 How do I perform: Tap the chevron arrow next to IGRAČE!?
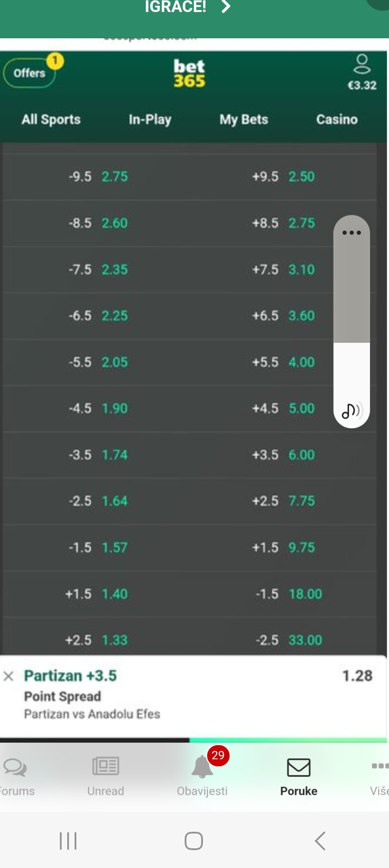click(x=226, y=6)
